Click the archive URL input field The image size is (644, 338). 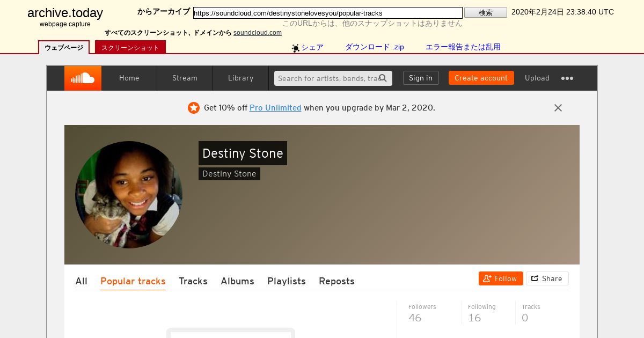point(328,13)
